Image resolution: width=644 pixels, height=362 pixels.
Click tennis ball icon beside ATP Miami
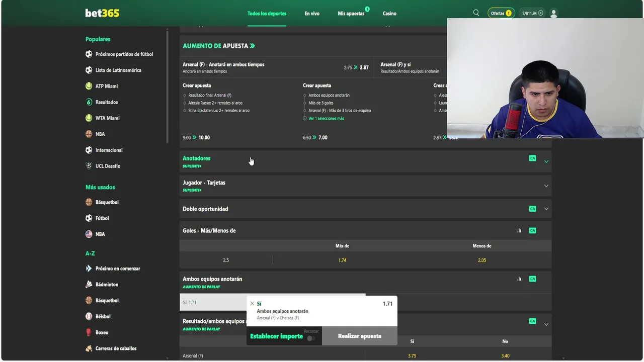pyautogui.click(x=89, y=86)
